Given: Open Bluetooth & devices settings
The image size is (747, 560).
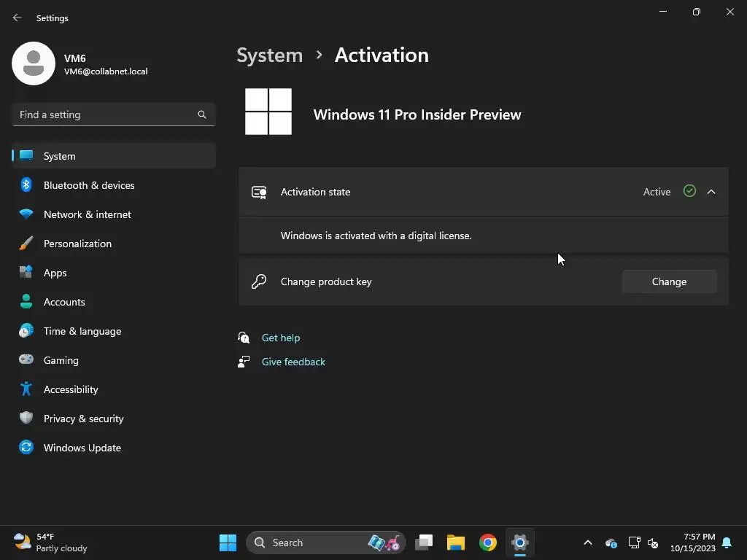Looking at the screenshot, I should coord(113,185).
